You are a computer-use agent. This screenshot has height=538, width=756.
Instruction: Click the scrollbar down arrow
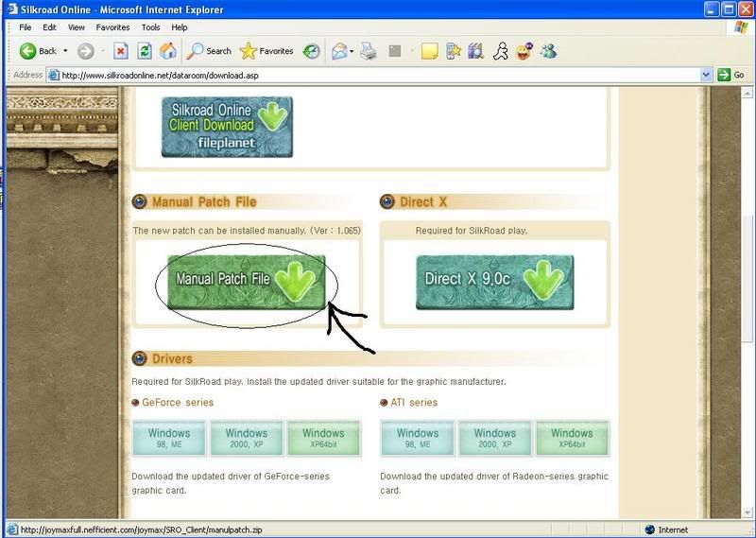point(747,512)
